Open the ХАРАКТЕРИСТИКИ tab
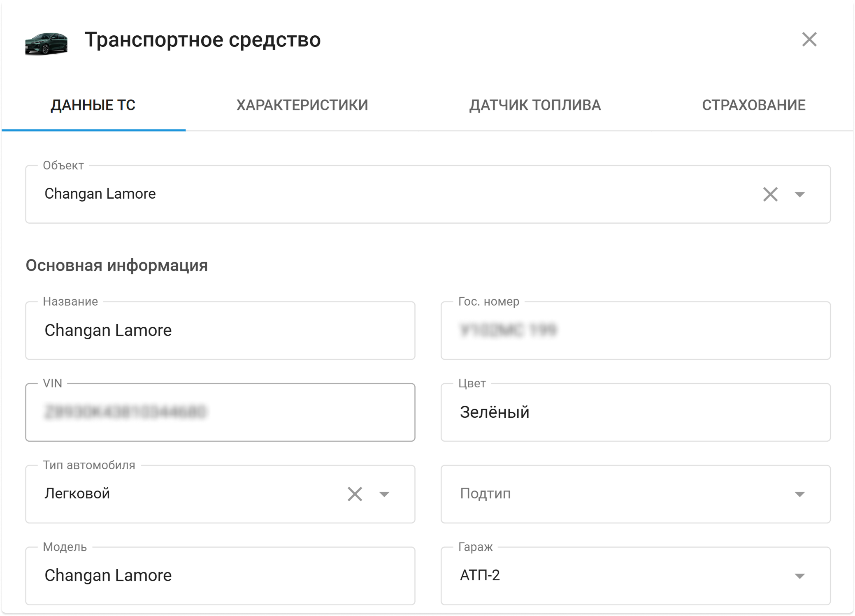 302,105
